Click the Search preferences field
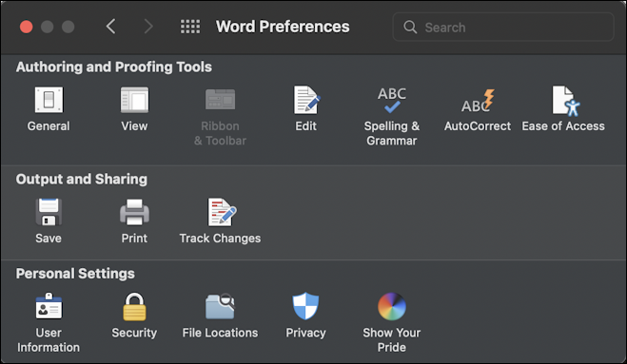Screen dimensions: 627x364 tap(503, 27)
